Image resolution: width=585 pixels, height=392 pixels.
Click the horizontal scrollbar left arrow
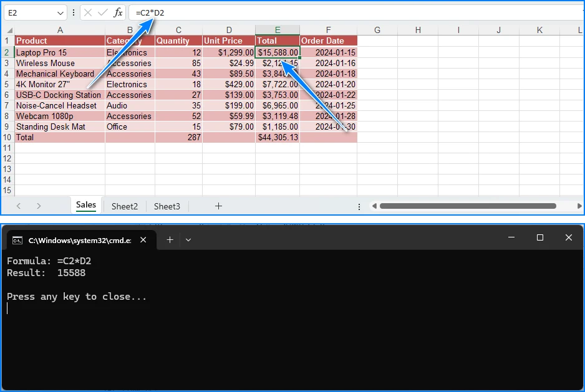(374, 206)
